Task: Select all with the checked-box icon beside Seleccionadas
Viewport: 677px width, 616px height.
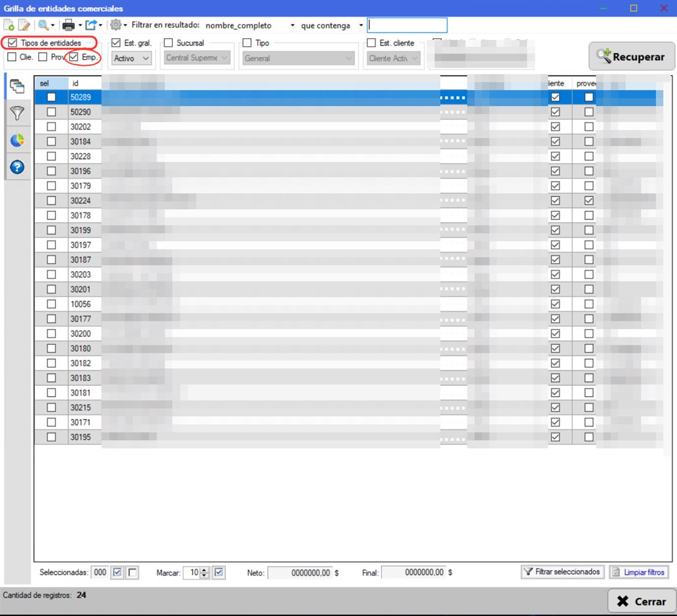Action: pos(117,572)
